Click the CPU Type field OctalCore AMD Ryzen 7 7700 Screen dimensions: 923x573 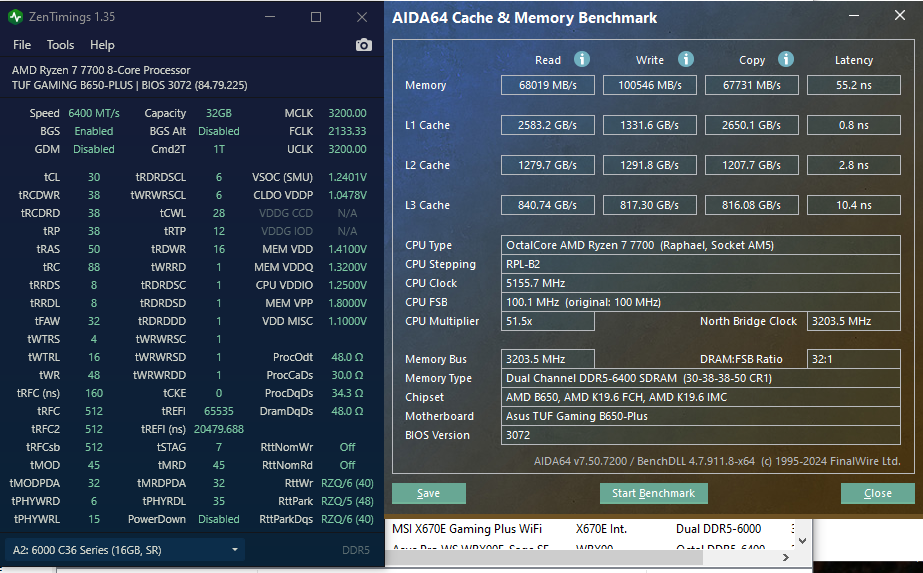(x=700, y=245)
